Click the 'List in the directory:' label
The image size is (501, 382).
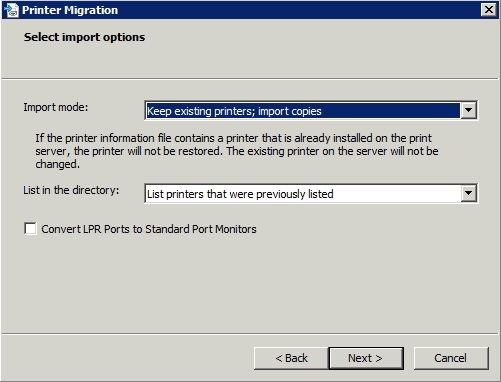(71, 190)
